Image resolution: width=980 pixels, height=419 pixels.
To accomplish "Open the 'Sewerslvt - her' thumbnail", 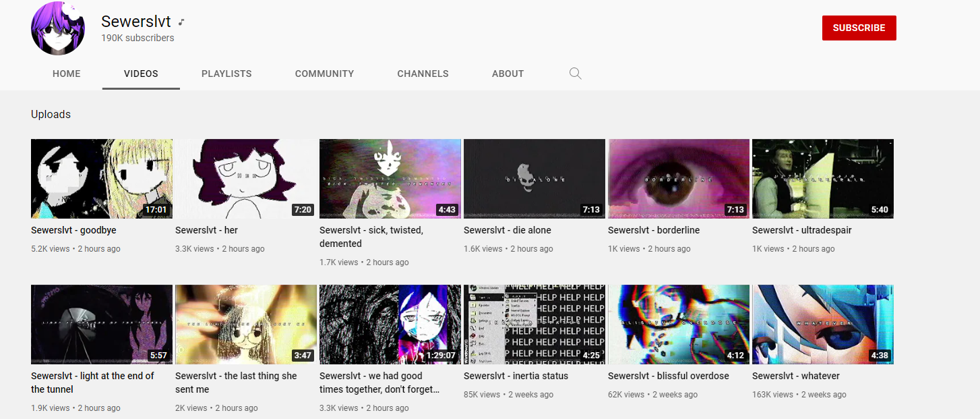I will click(246, 179).
